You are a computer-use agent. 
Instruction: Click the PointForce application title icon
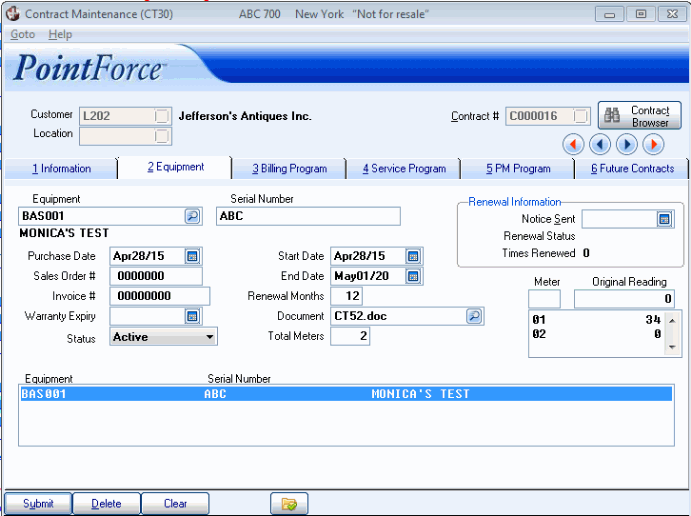tap(13, 14)
